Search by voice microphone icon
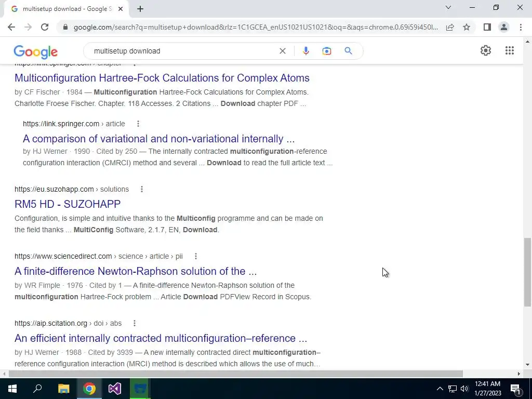532x399 pixels. click(x=305, y=51)
